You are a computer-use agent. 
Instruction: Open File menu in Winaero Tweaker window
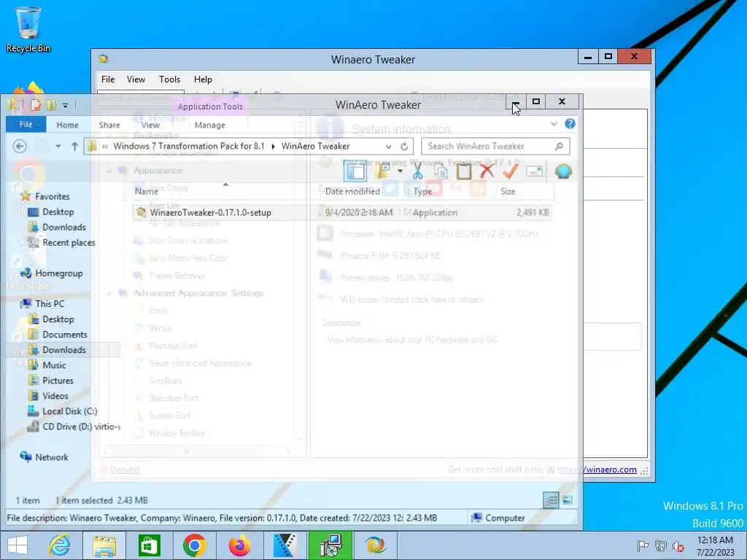click(108, 79)
